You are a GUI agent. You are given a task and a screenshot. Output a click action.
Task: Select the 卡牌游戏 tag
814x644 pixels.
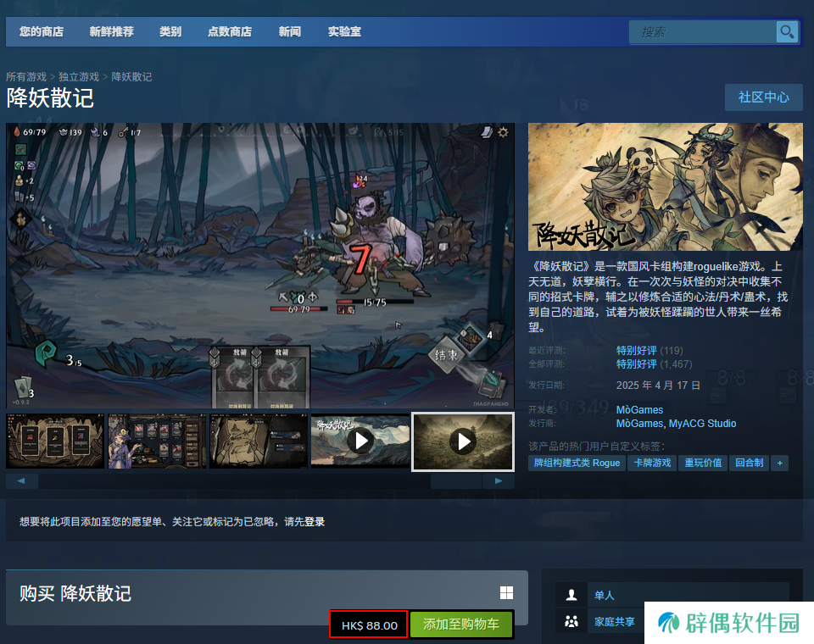coord(652,463)
